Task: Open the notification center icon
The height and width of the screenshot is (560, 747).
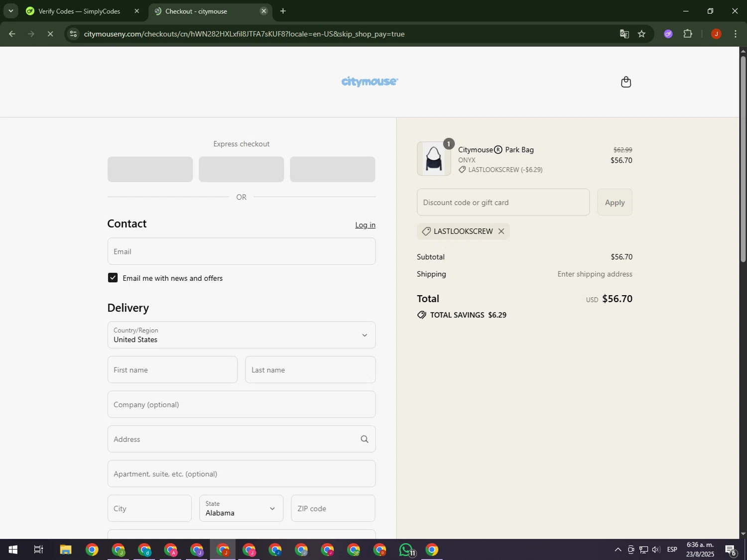Action: click(x=731, y=550)
